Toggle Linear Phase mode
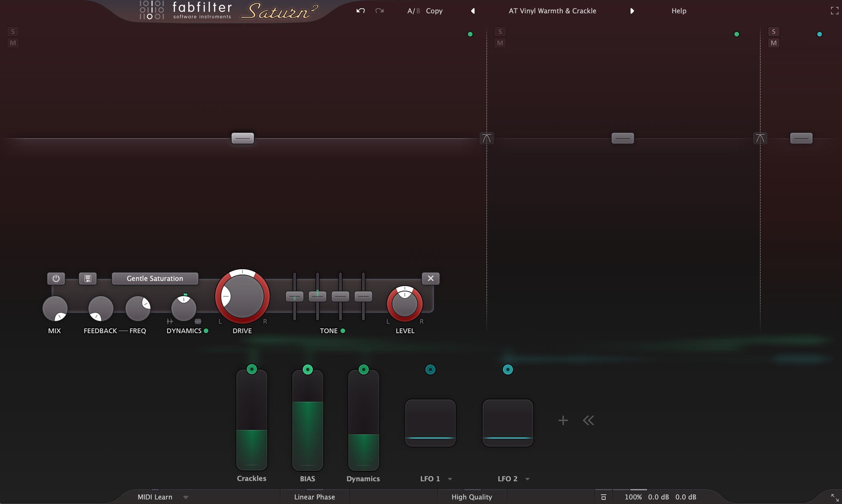Screen dimensions: 842x504 (314, 497)
